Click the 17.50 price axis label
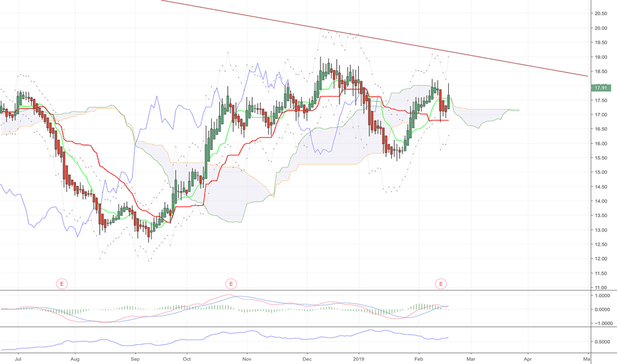This screenshot has width=617, height=364. [x=600, y=101]
